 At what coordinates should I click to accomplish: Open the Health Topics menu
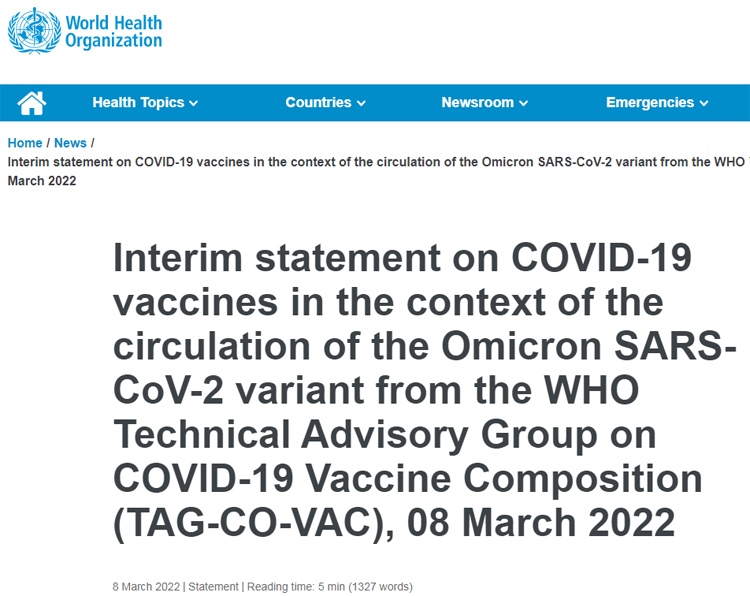138,103
